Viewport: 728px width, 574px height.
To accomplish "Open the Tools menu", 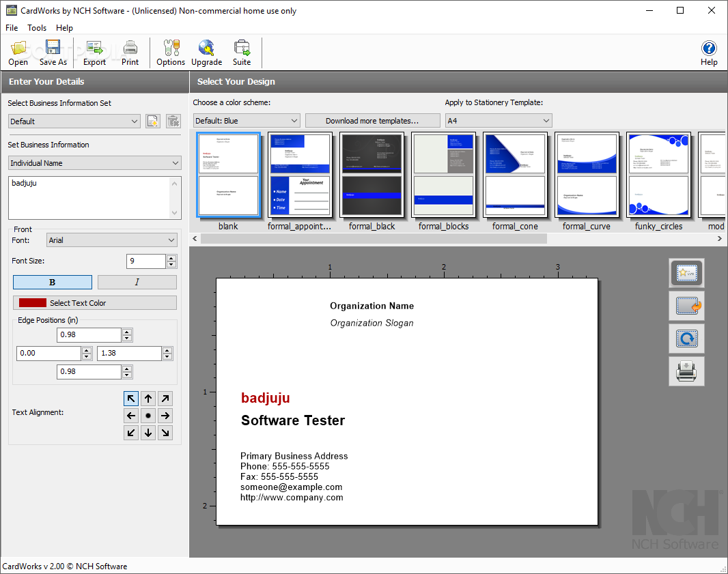I will coord(37,28).
